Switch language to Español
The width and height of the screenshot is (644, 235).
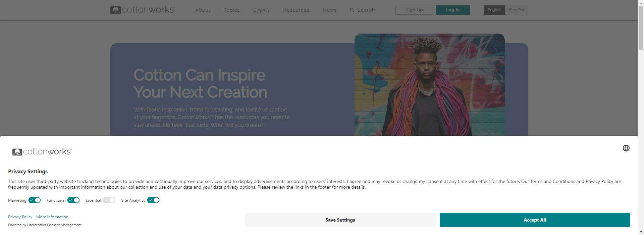tap(517, 10)
